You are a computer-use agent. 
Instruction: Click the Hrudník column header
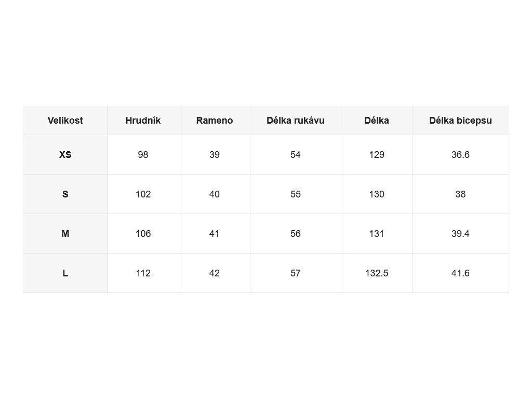(x=143, y=121)
